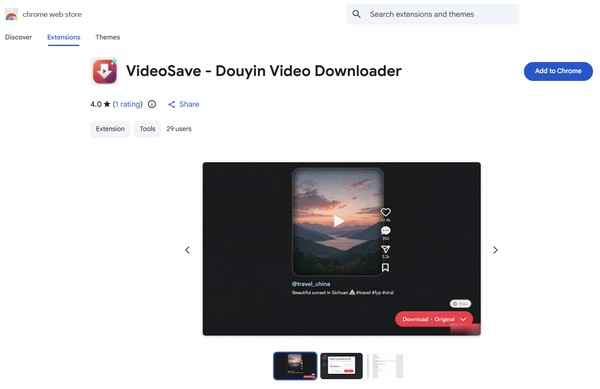
Task: Click the 29 users text
Action: tap(179, 129)
